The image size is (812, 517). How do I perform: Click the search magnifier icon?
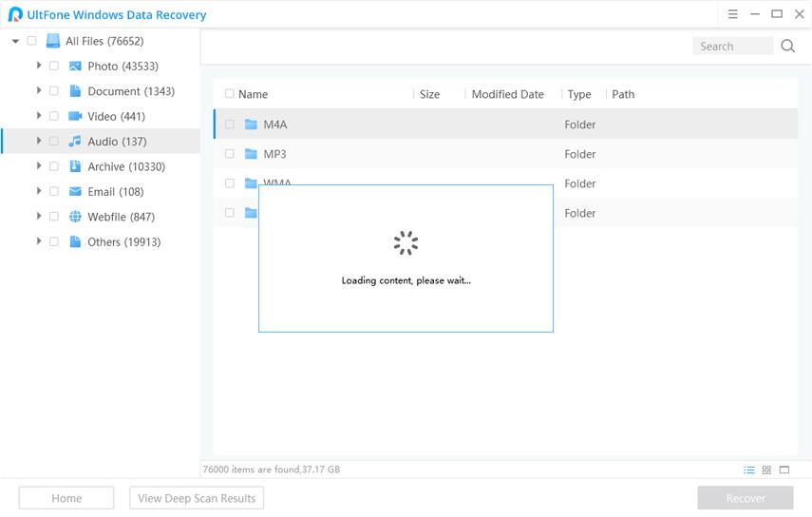coord(787,47)
